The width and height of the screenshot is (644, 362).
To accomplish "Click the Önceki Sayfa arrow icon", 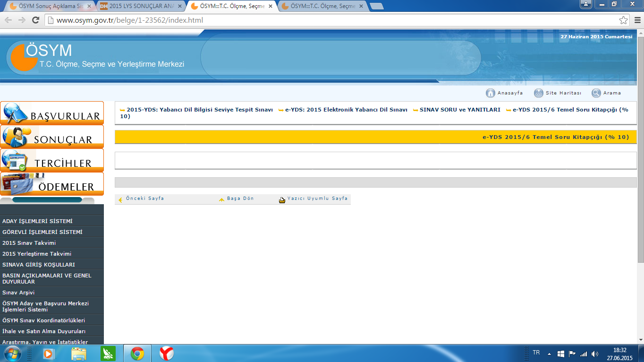I will pos(120,200).
